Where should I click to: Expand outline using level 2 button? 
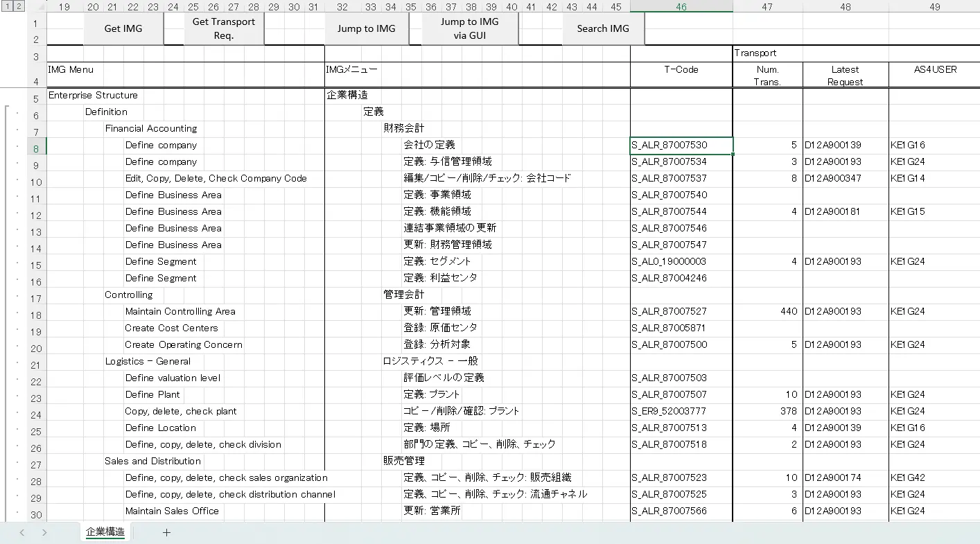(19, 6)
